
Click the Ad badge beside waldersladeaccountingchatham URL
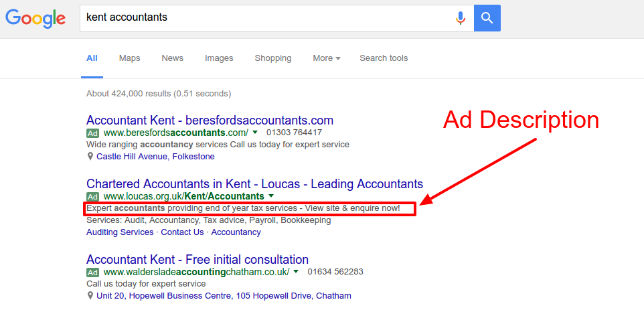pos(93,273)
